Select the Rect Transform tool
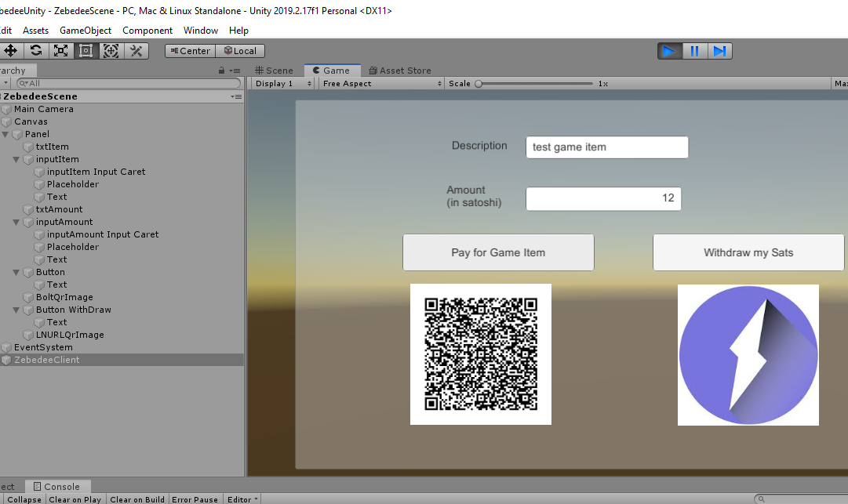 point(86,51)
